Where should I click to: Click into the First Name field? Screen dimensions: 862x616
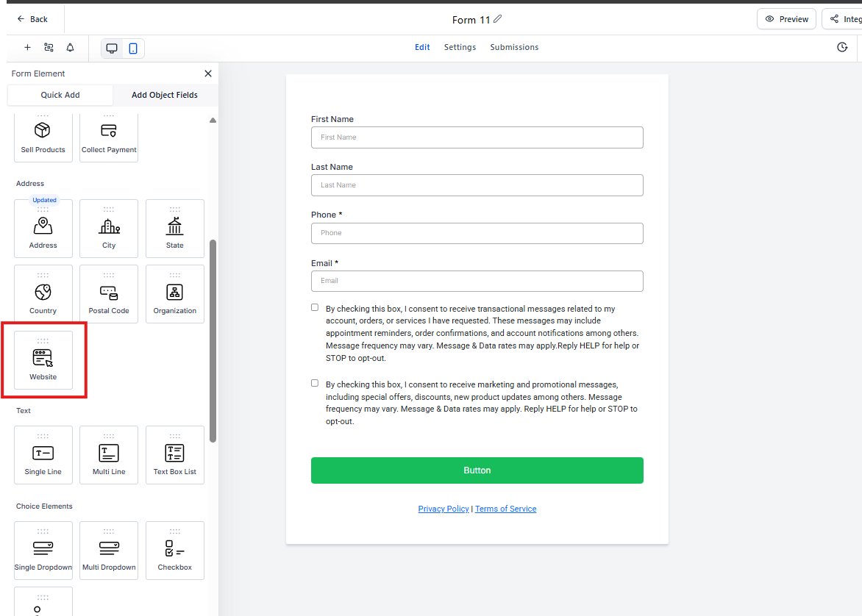(x=477, y=137)
